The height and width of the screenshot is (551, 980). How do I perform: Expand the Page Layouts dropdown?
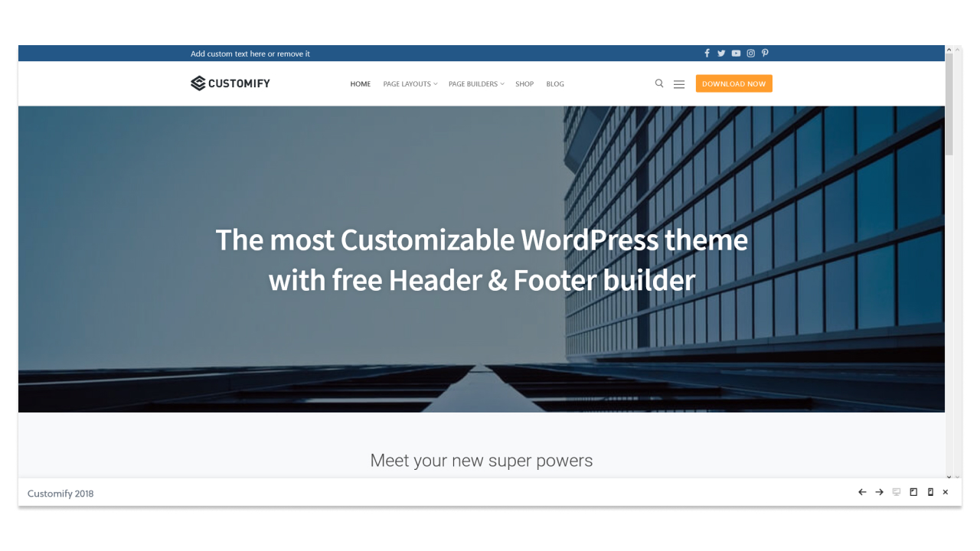coord(410,83)
